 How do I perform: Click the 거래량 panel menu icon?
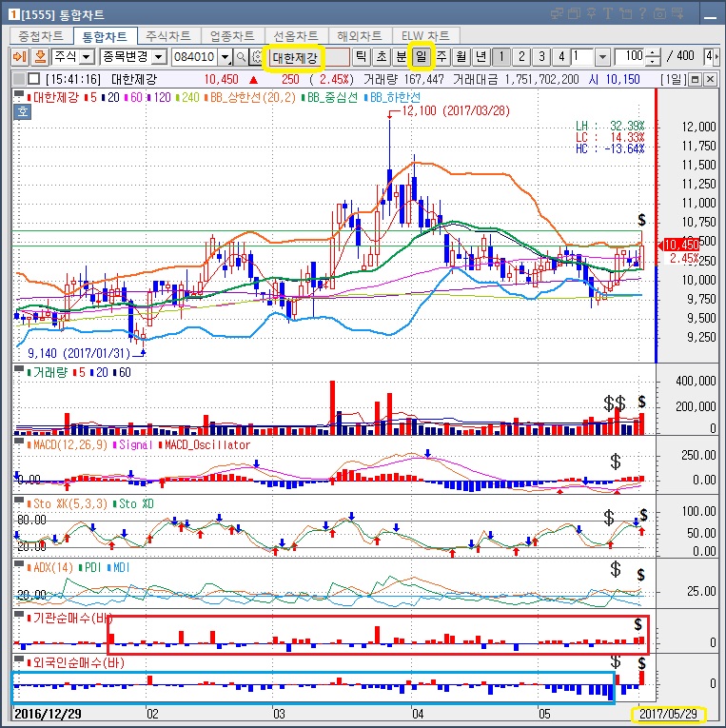(x=19, y=369)
